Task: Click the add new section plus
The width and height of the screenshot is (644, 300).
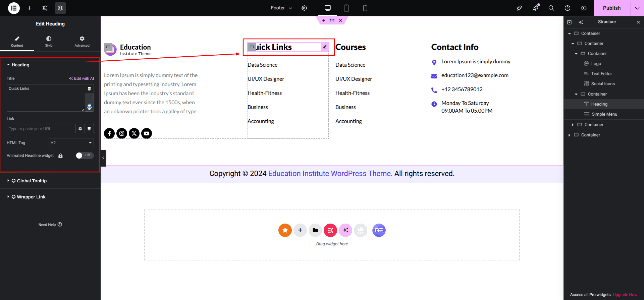Action: point(300,230)
